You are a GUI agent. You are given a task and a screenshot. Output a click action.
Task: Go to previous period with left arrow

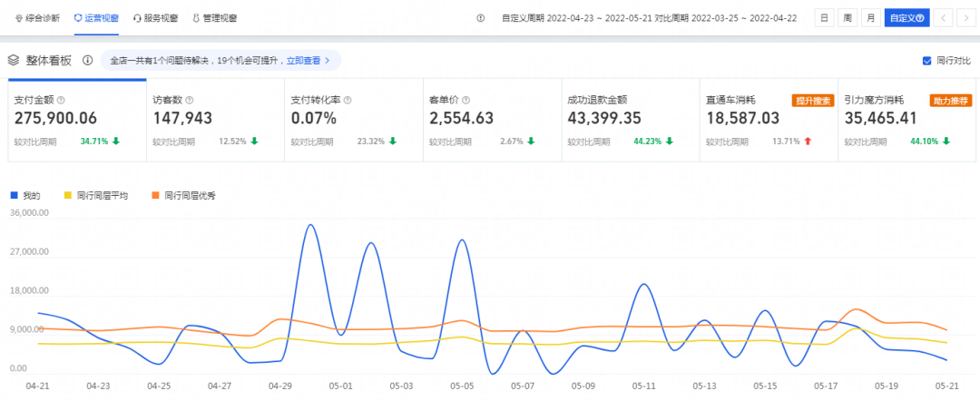[944, 17]
